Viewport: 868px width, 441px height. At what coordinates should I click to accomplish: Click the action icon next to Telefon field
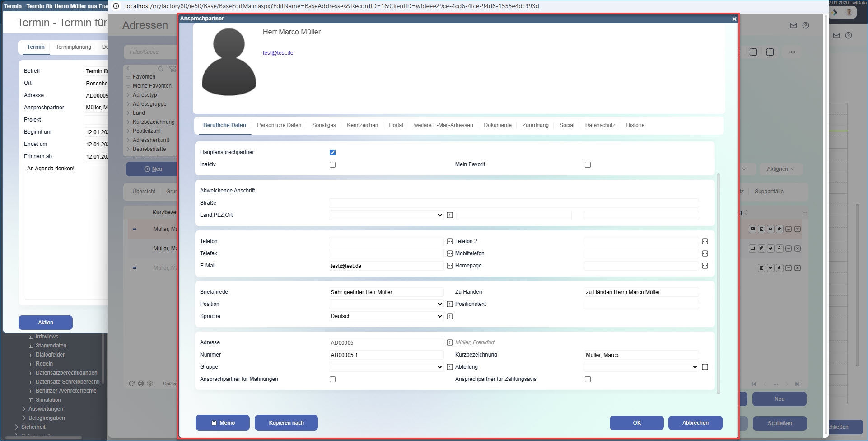[x=449, y=241]
